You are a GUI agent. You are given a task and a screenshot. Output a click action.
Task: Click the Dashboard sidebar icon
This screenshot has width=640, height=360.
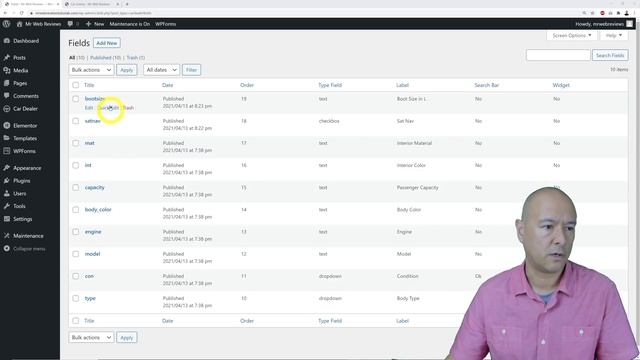click(x=7, y=41)
